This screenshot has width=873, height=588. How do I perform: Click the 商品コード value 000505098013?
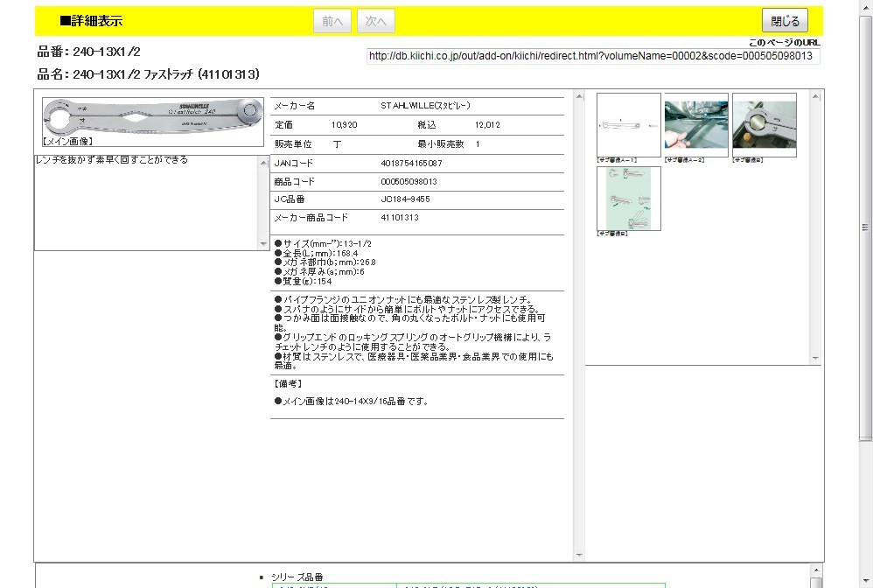[409, 181]
